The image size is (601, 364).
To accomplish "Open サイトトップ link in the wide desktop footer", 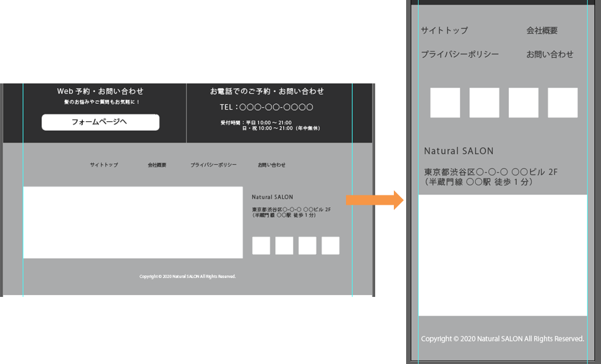I will coord(104,164).
